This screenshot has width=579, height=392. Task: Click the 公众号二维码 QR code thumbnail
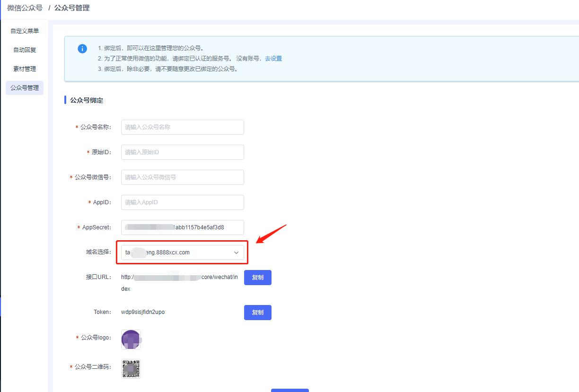click(x=131, y=369)
